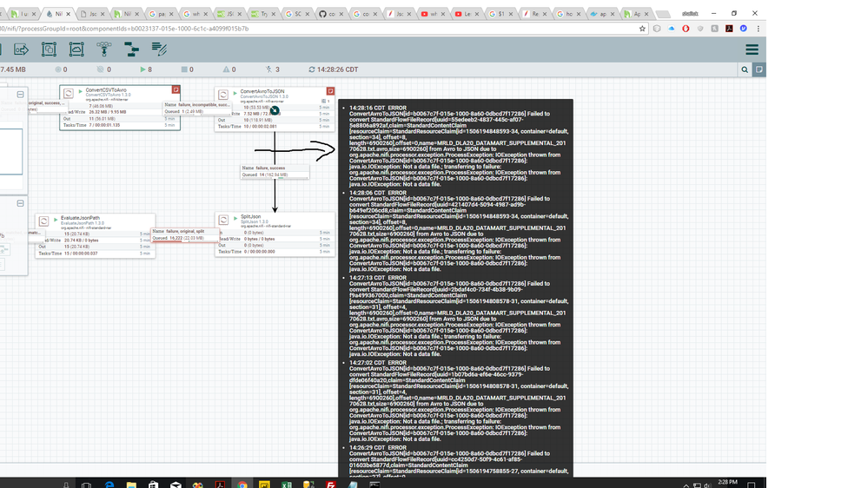Switch to the first YouTube browser tab
Image resolution: width=868 pixels, height=488 pixels.
point(428,14)
